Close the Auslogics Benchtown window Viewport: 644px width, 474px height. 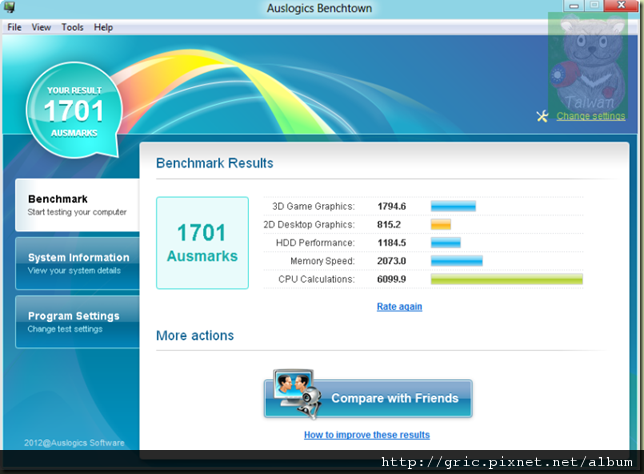click(x=621, y=5)
